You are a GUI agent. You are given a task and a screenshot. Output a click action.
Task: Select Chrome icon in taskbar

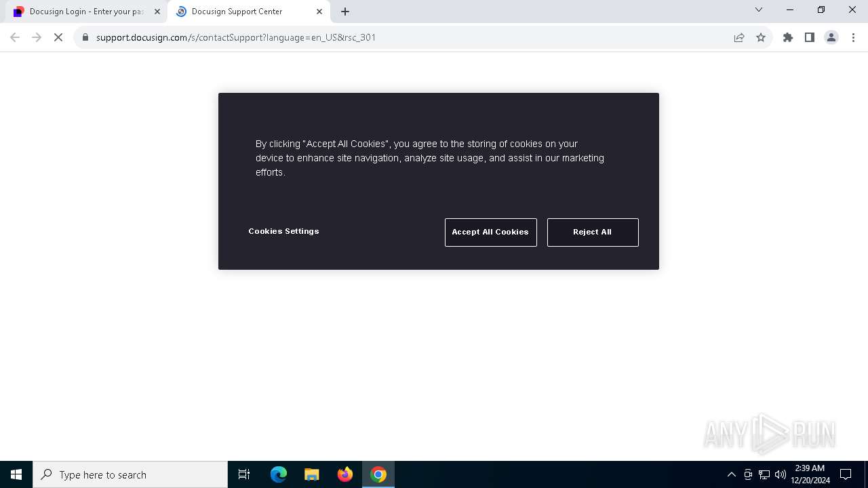[378, 474]
